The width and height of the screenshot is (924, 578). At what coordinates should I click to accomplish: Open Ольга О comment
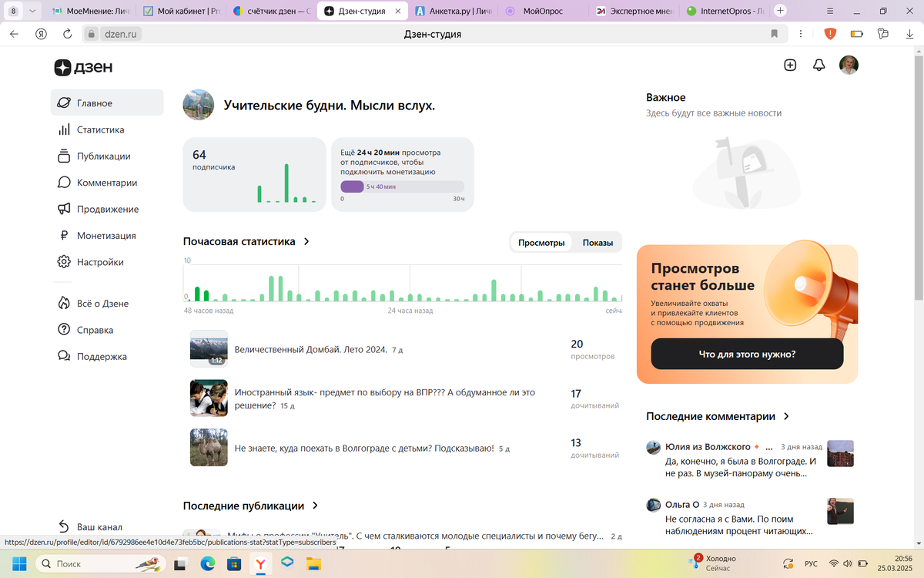coord(750,517)
